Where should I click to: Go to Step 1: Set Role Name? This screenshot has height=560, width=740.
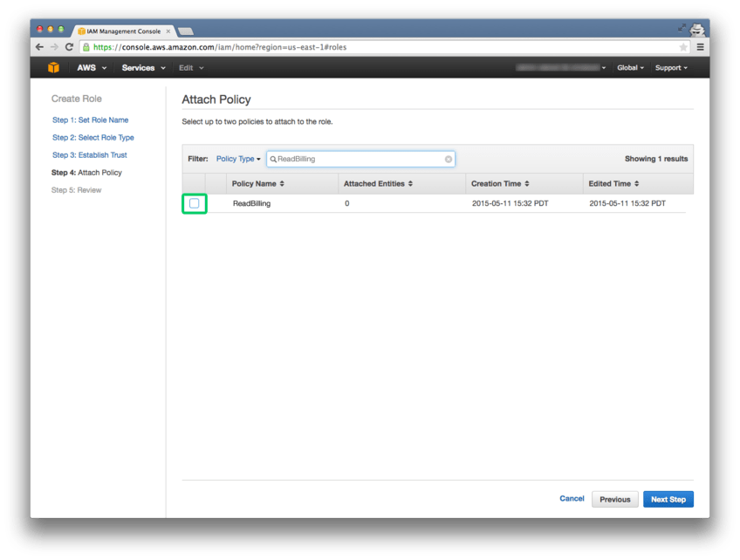(x=90, y=120)
